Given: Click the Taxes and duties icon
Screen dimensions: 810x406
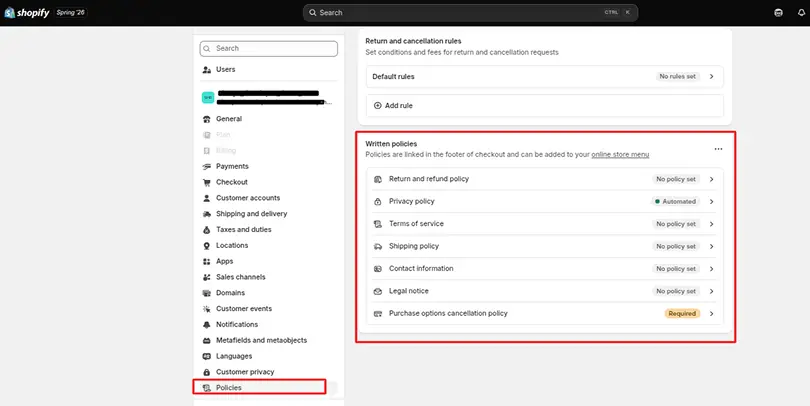Looking at the screenshot, I should click(207, 230).
